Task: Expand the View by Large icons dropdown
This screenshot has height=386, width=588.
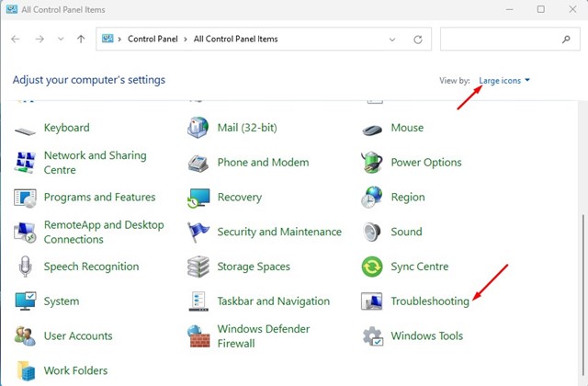Action: (504, 81)
